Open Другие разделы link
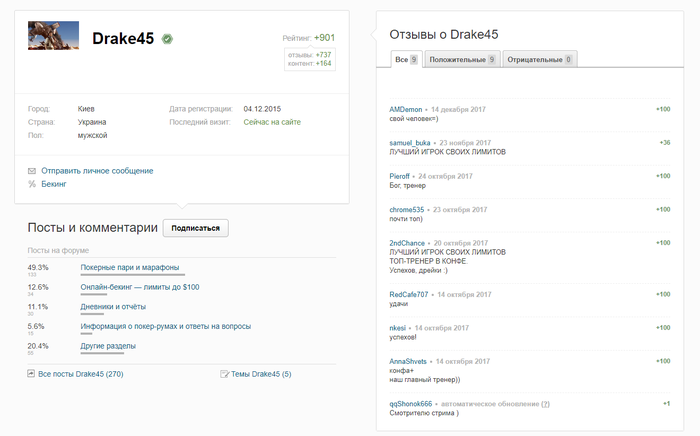The image size is (700, 436). coord(108,346)
